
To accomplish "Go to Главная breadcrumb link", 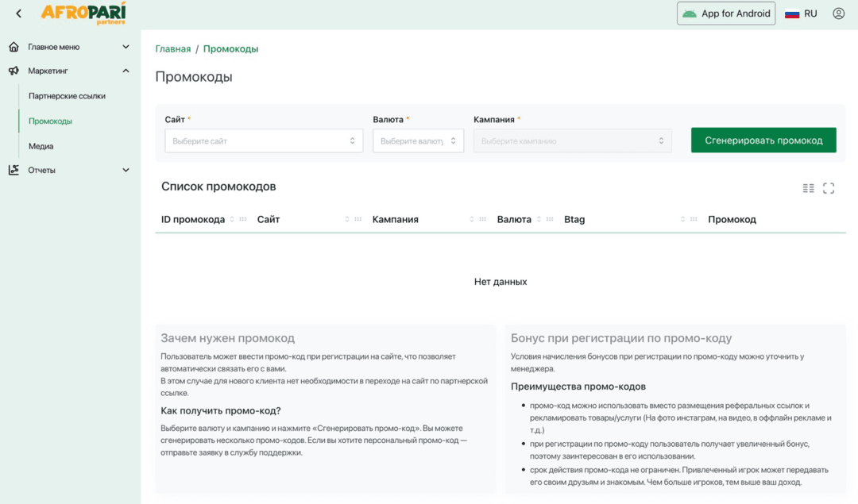I will [x=173, y=48].
